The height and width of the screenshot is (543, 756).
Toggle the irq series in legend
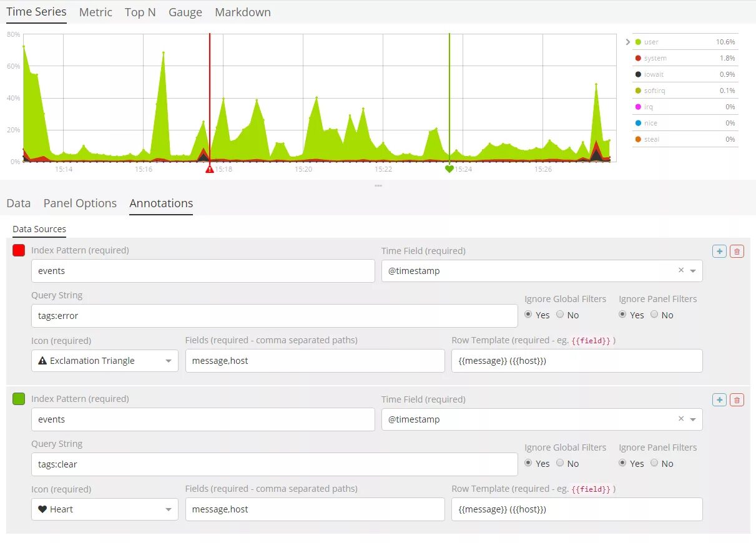tap(648, 107)
